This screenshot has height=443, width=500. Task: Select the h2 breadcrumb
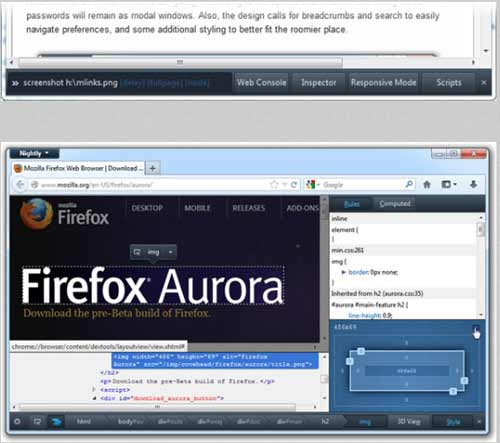point(325,422)
